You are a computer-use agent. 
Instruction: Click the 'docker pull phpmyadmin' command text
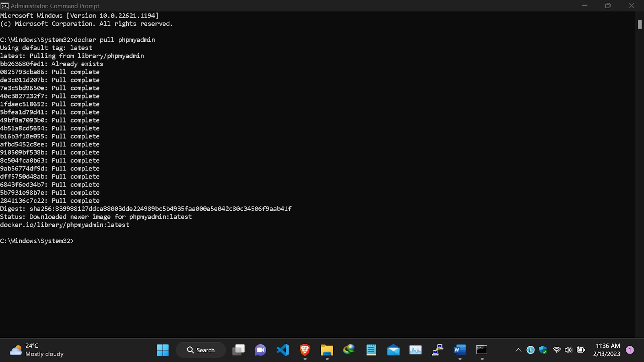tap(114, 40)
